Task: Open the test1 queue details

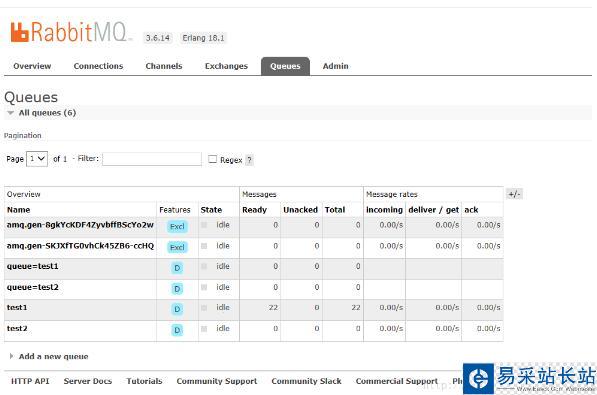Action: click(x=17, y=307)
